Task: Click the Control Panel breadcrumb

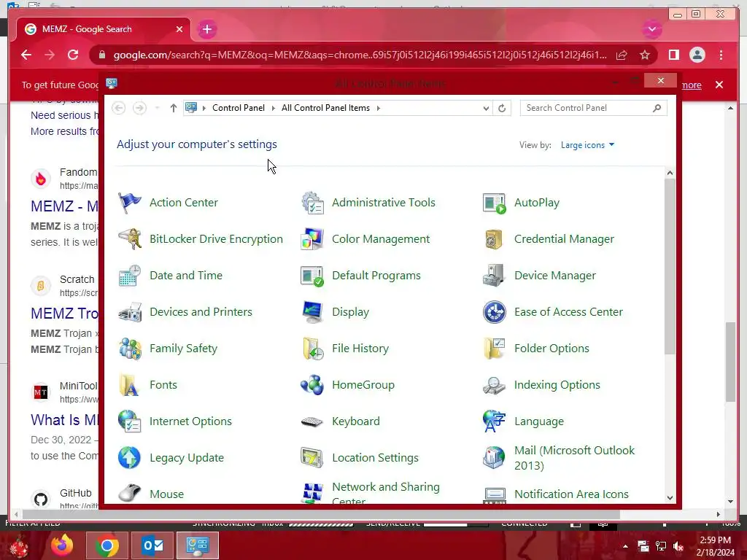Action: coord(239,108)
